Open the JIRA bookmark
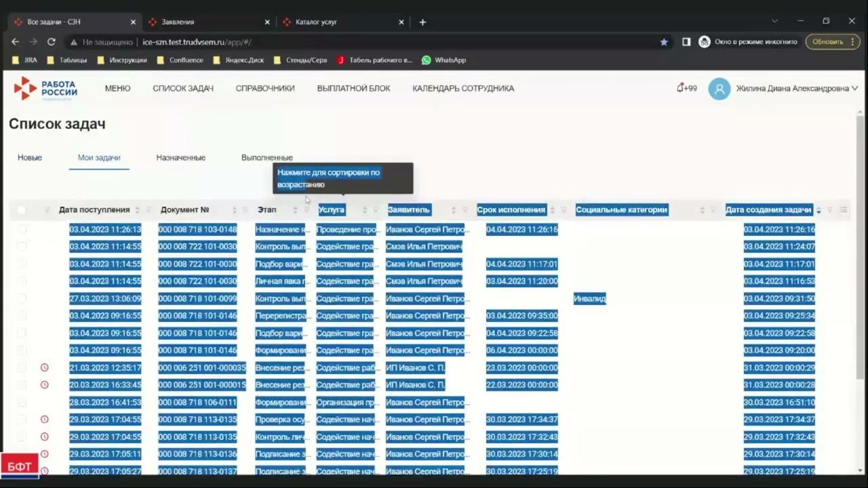The image size is (868, 488). tap(25, 60)
